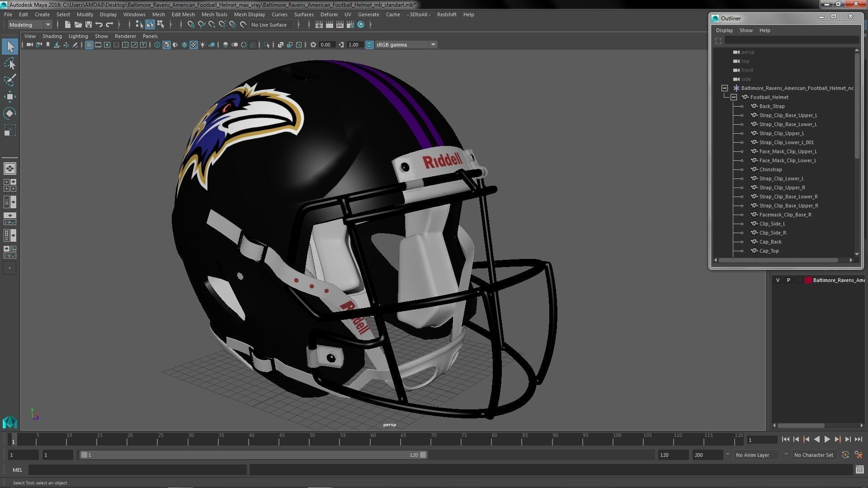868x488 pixels.
Task: Select the arrow Select tool in toolbox
Action: click(10, 47)
